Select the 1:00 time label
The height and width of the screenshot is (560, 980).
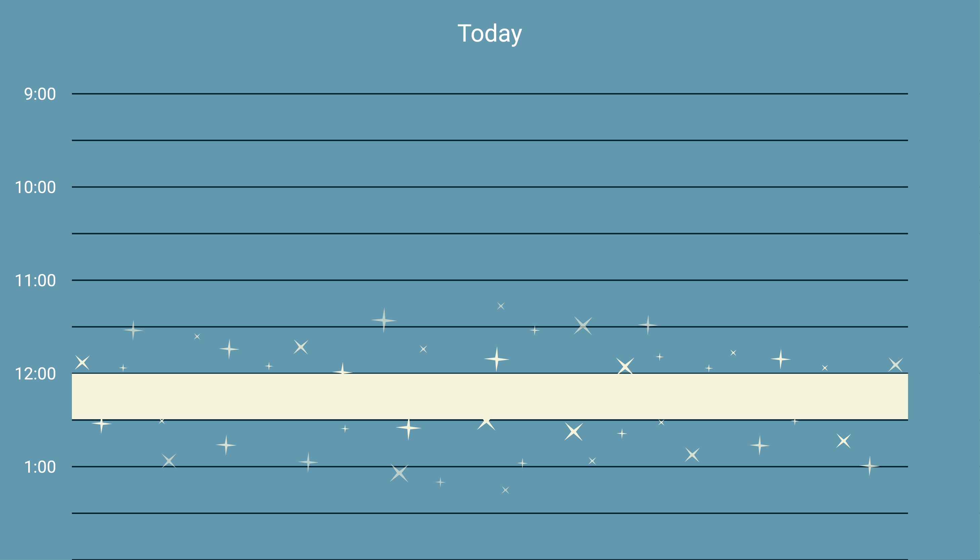[40, 467]
